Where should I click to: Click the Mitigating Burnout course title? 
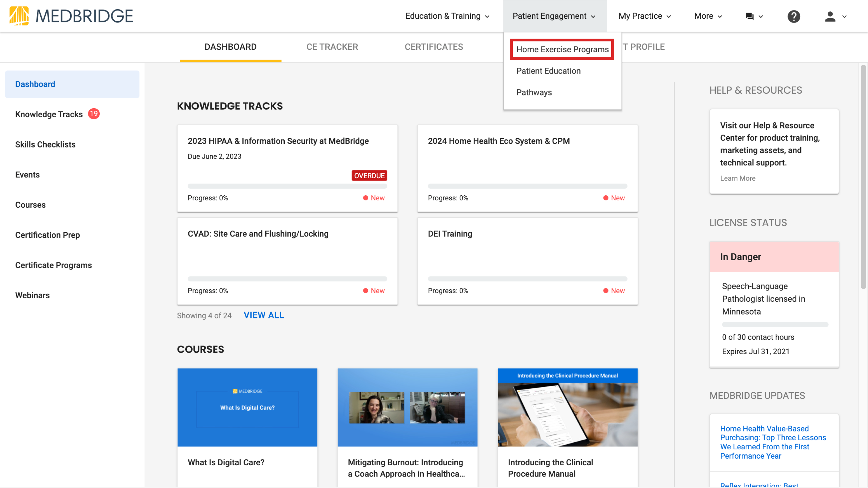pos(406,468)
